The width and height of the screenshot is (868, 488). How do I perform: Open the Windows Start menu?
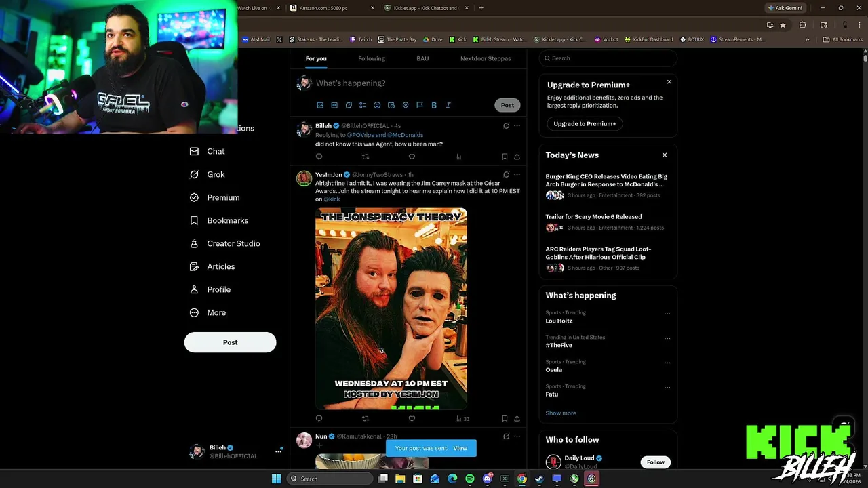click(276, 479)
